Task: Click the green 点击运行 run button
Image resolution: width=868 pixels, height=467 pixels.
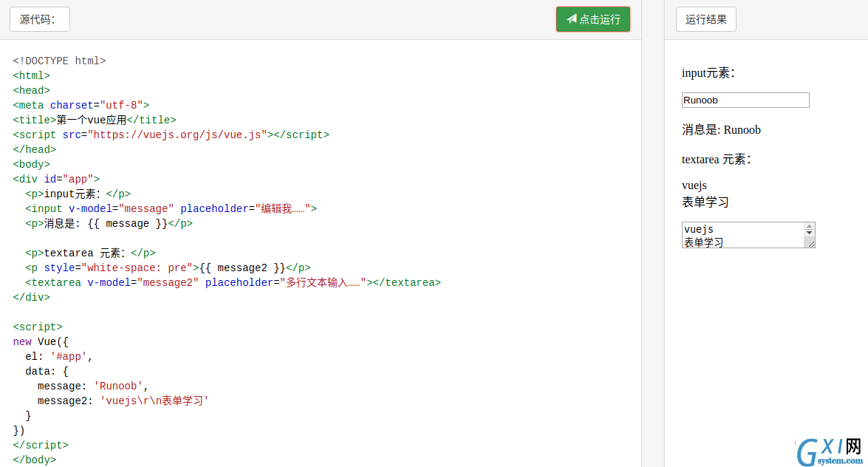Action: coord(593,19)
